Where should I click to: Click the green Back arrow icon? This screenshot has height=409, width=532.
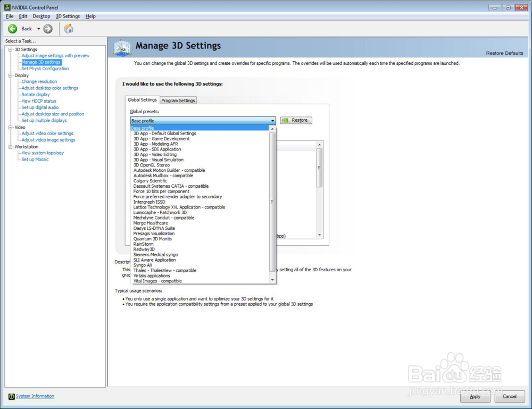coord(13,29)
